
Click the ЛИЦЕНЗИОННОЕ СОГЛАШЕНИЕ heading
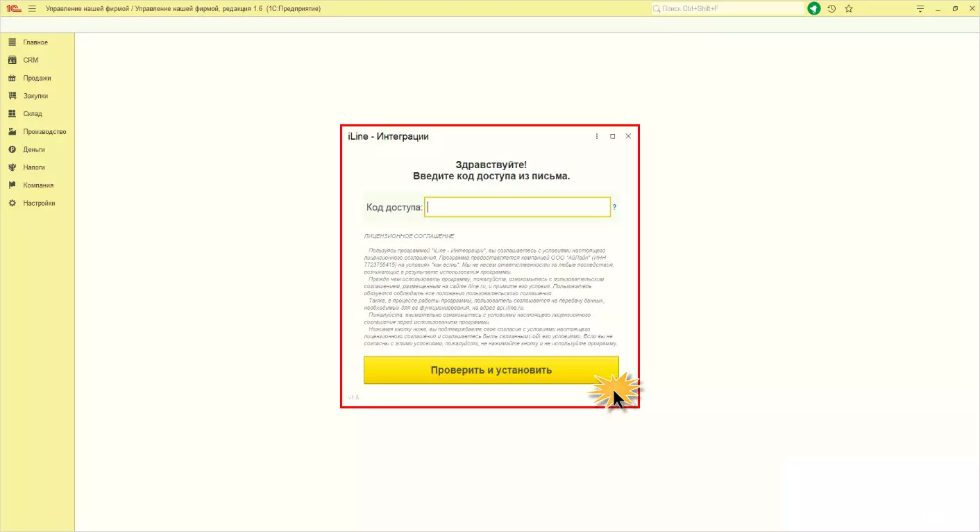(409, 236)
